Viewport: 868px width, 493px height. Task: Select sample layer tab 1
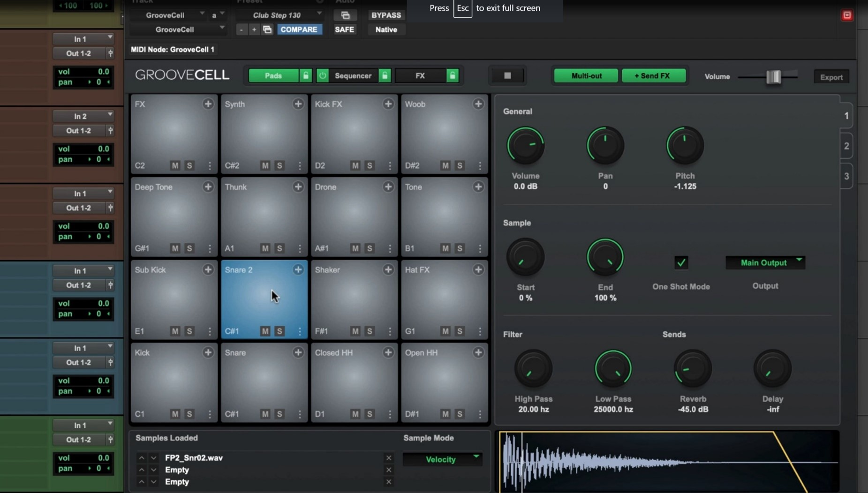(x=846, y=116)
